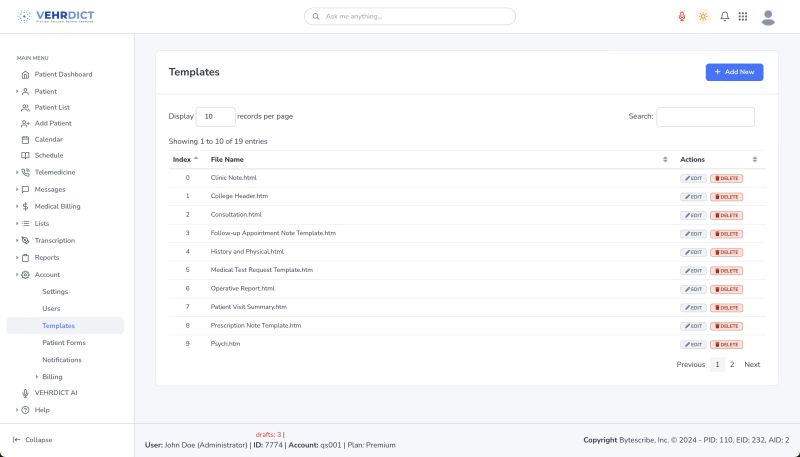Edit the Consultation.html template

click(694, 215)
